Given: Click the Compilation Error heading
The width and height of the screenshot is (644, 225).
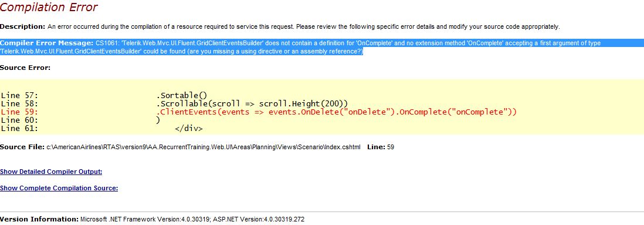Looking at the screenshot, I should (49, 7).
